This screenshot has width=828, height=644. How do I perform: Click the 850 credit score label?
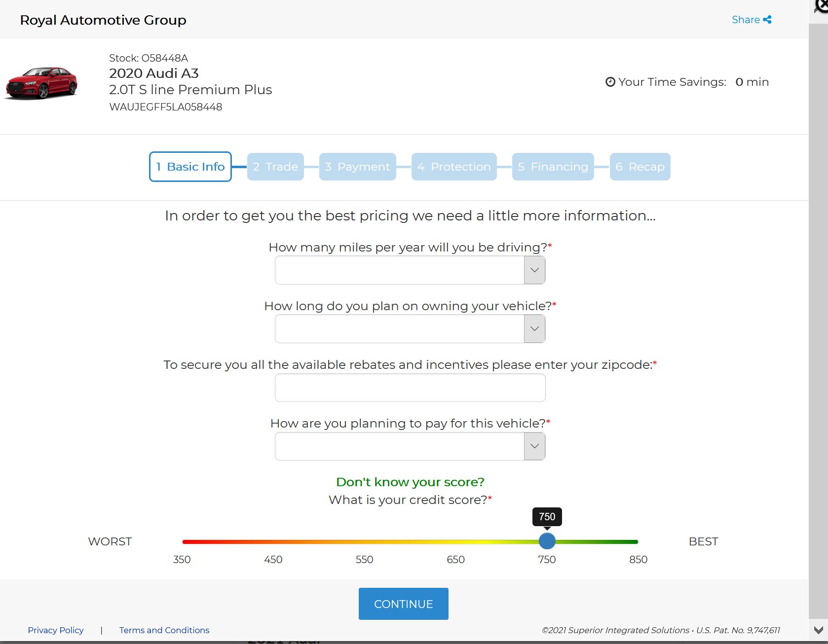pos(639,560)
